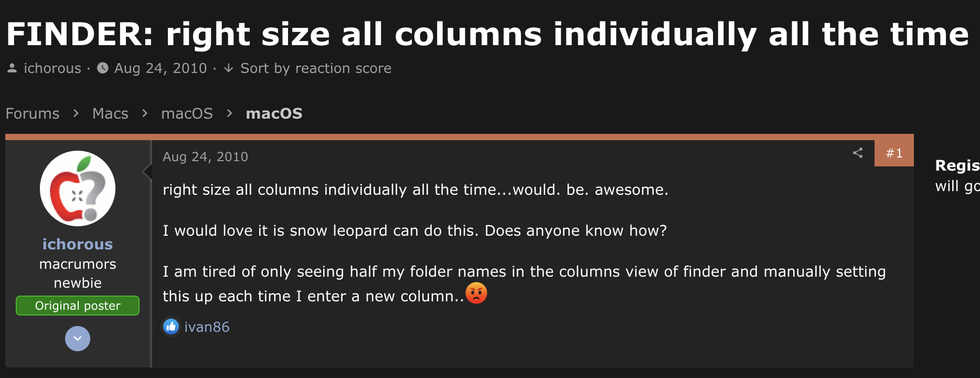Click chevron after Macs breadcrumb
980x378 pixels.
pyautogui.click(x=145, y=113)
